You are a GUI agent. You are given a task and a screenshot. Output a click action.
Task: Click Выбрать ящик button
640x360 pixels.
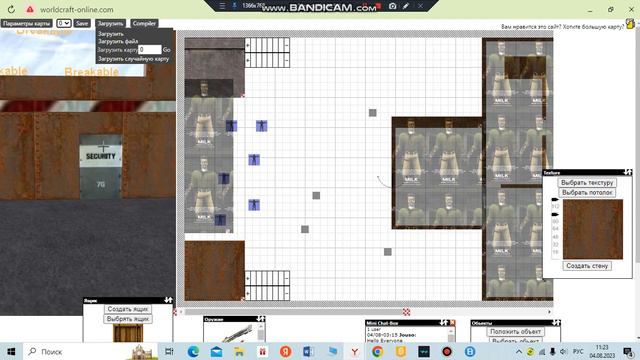click(128, 319)
